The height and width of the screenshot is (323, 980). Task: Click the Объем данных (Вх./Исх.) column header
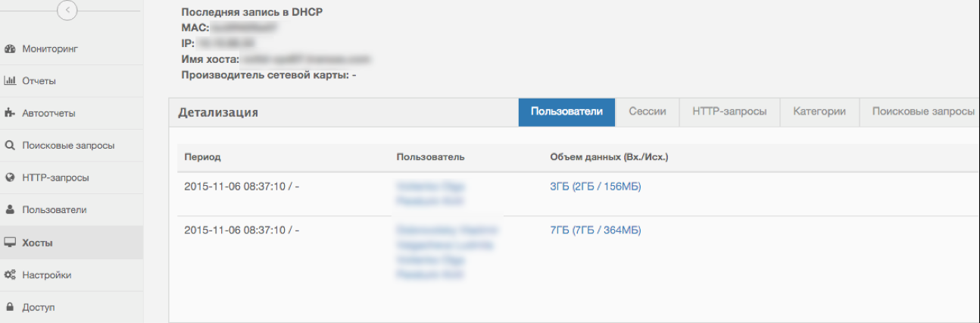609,157
